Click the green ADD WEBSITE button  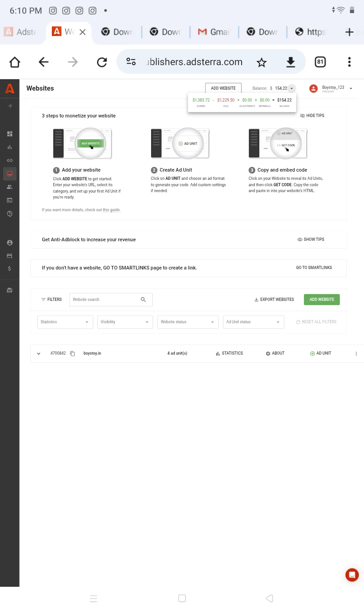click(x=322, y=300)
